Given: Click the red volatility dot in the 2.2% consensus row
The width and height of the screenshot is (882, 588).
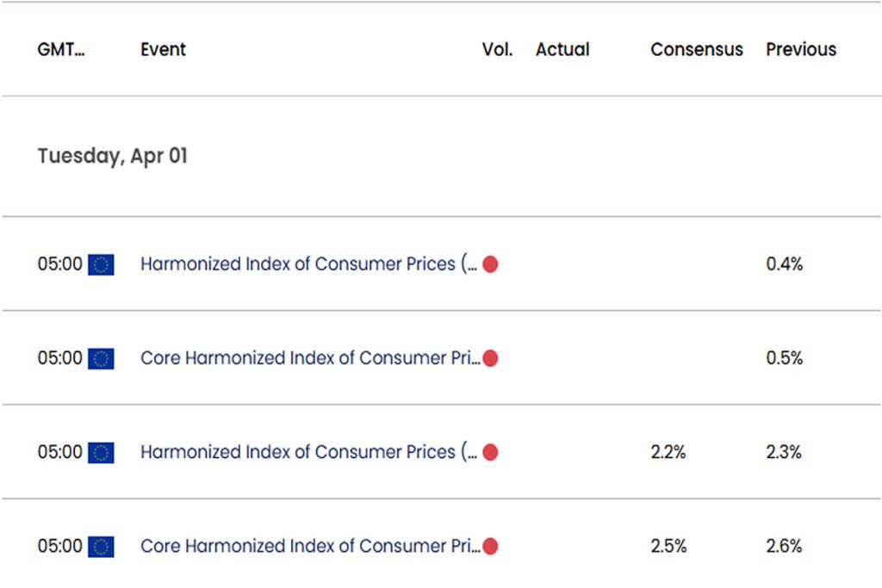Looking at the screenshot, I should coord(490,452).
